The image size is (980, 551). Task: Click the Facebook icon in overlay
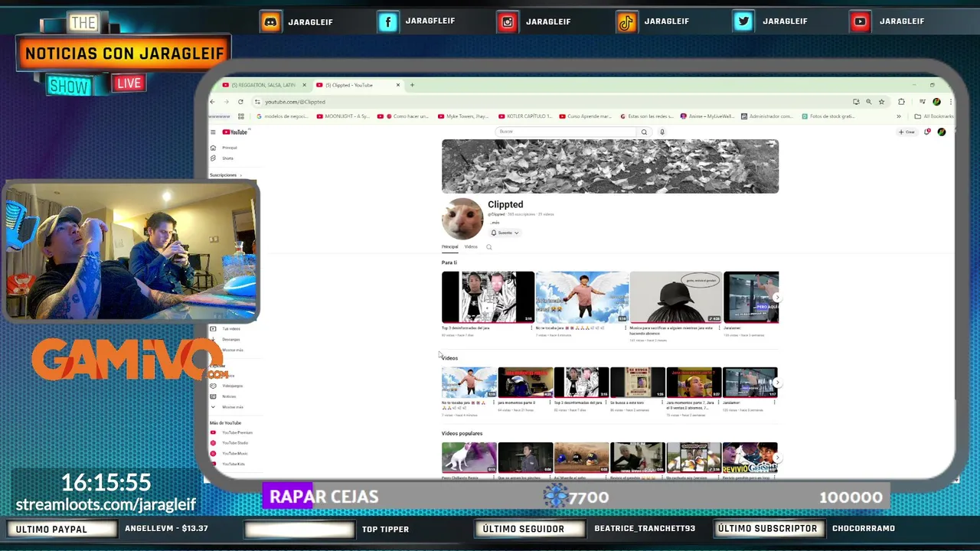[388, 21]
